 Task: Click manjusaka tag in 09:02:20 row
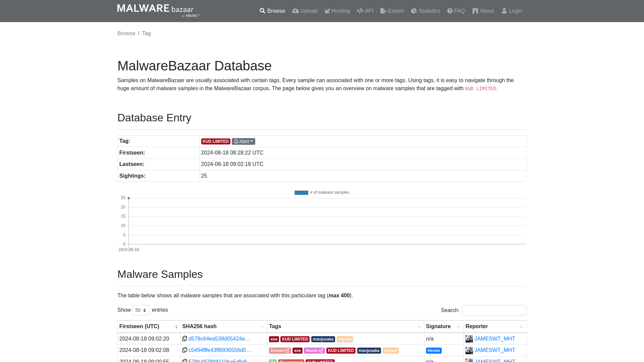[323, 339]
